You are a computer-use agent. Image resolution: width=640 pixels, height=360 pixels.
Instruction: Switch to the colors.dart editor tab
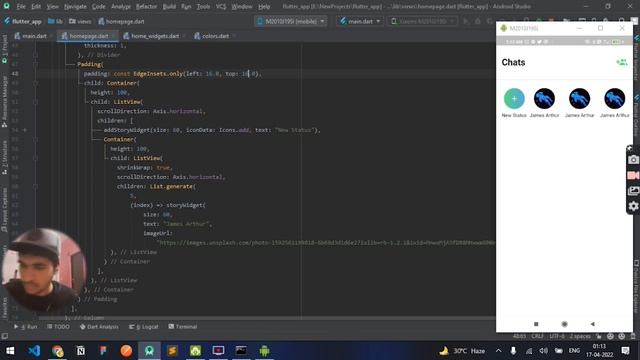click(215, 36)
